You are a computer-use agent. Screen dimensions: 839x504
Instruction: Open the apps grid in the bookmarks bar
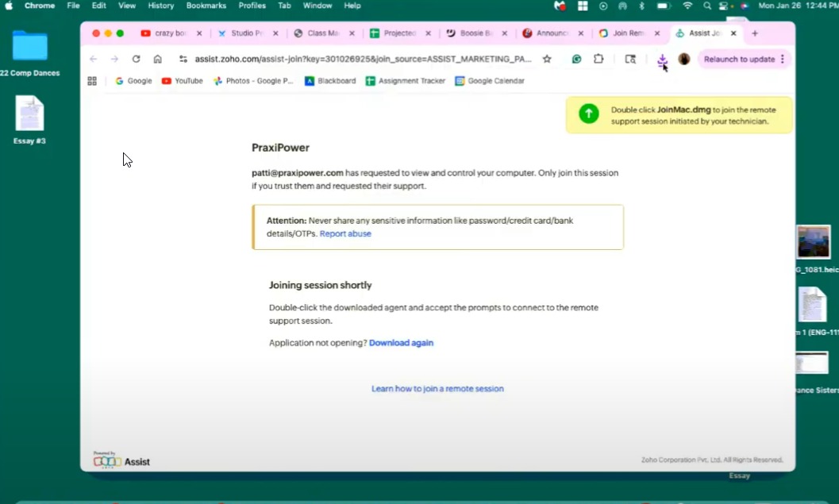click(x=92, y=81)
